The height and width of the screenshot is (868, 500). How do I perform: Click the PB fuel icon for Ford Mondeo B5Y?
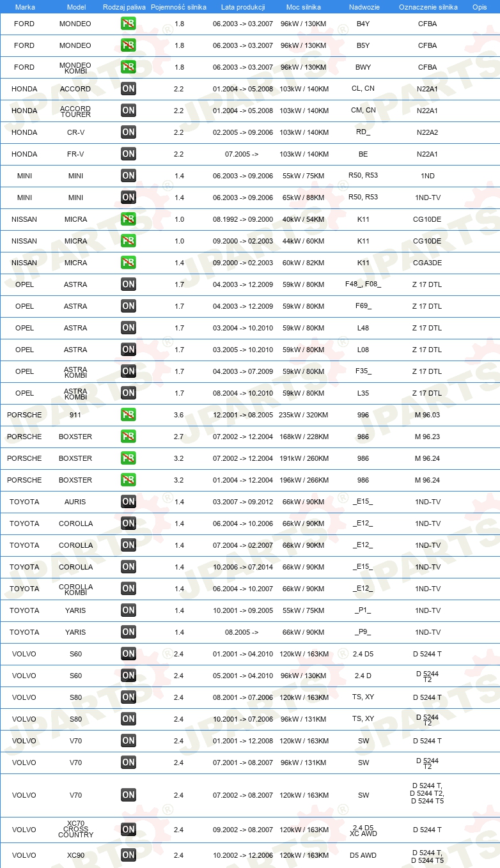point(129,45)
